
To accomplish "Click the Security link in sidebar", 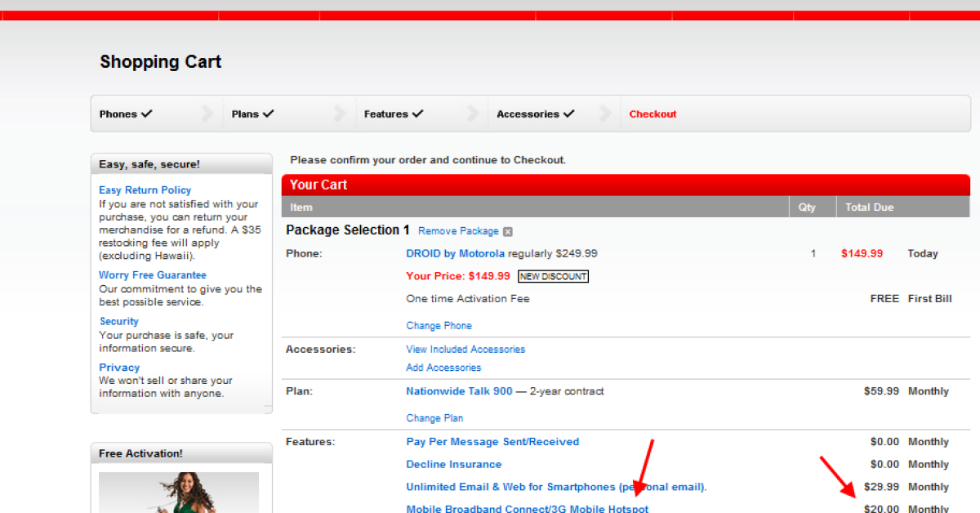I will pyautogui.click(x=118, y=322).
